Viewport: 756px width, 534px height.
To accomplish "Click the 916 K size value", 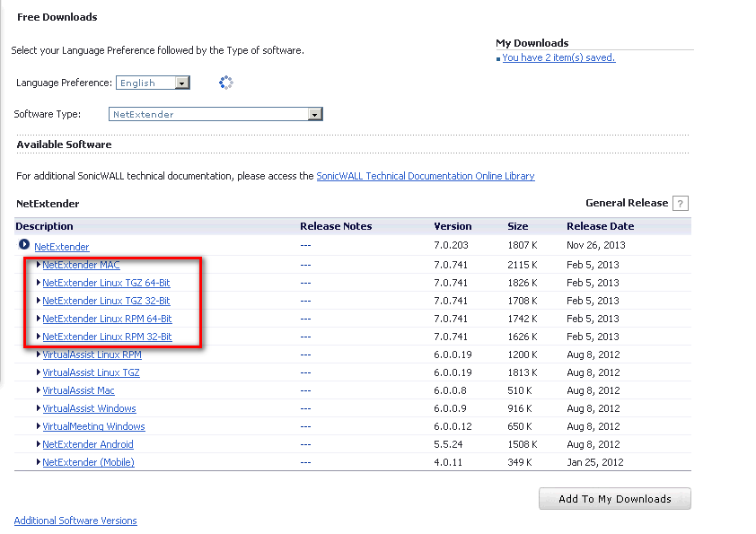I will click(x=520, y=408).
